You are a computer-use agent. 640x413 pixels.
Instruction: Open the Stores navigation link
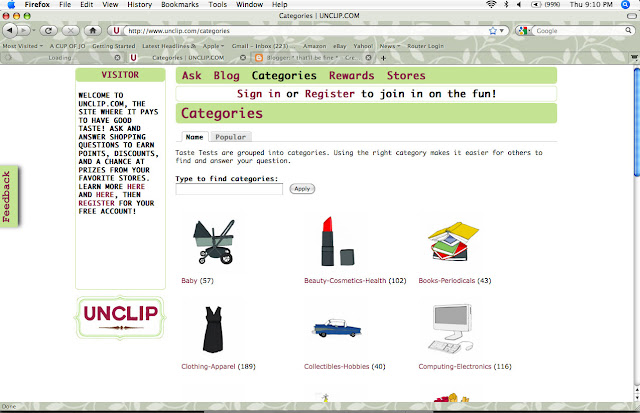[x=406, y=75]
